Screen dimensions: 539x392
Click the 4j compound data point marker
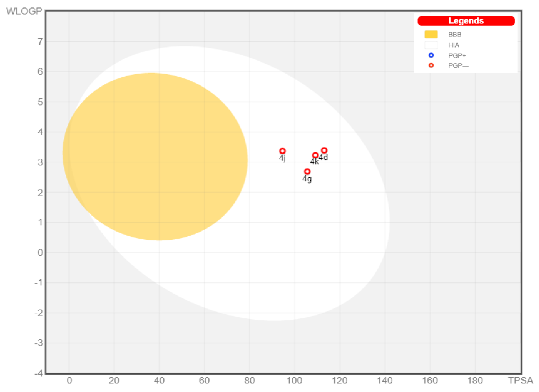282,151
